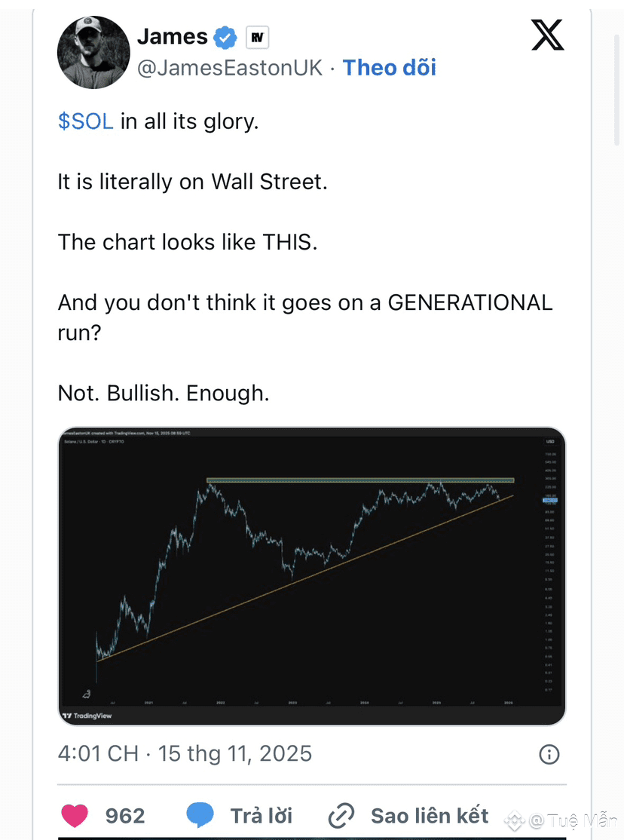Viewport: 624px width, 840px height.
Task: Click the "Trả lời" reply label
Action: (x=261, y=815)
